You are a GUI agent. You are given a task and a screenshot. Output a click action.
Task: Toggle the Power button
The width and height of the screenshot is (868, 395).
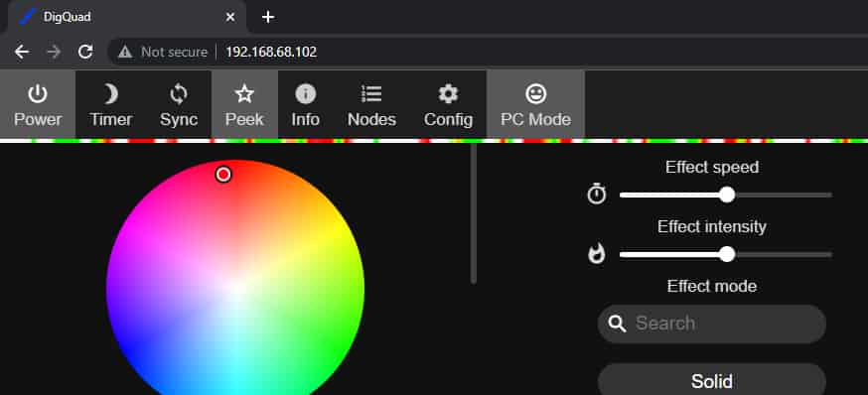point(38,104)
